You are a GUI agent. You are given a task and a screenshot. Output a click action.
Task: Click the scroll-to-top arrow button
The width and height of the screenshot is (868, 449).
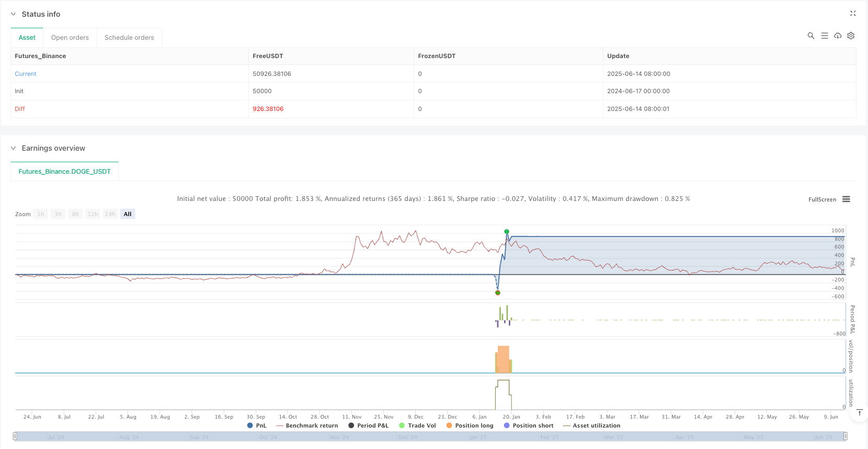(859, 413)
